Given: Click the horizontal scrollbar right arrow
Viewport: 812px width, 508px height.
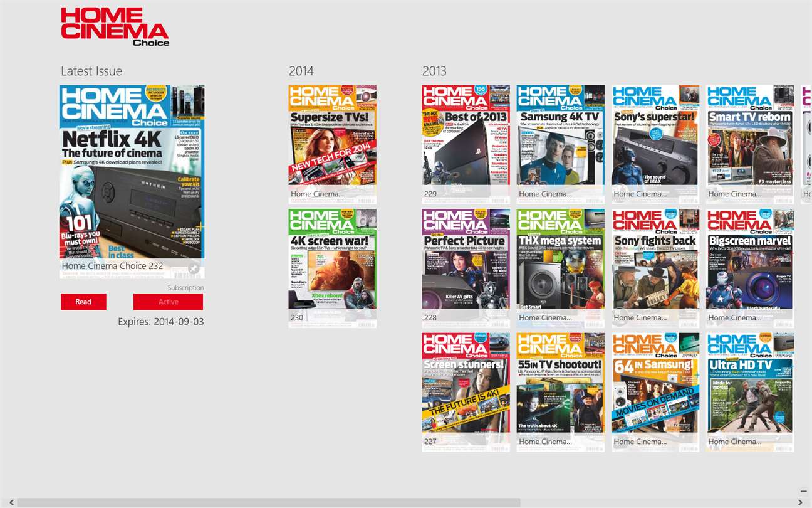Looking at the screenshot, I should 800,502.
